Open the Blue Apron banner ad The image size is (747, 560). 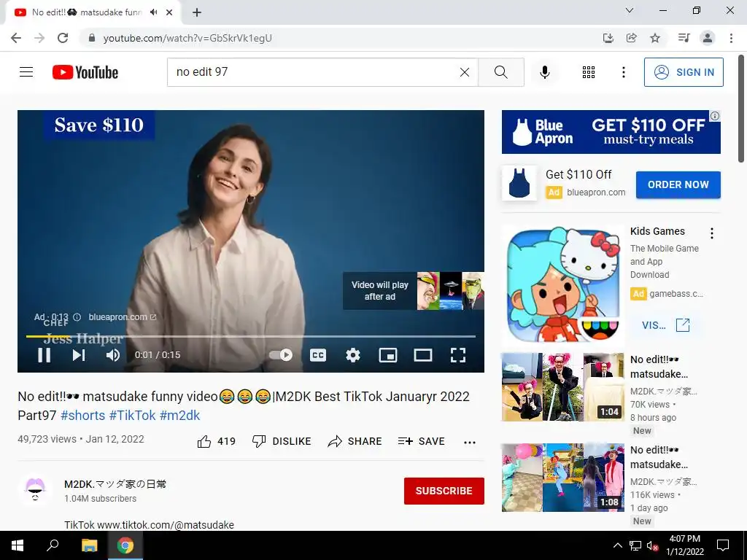(611, 132)
